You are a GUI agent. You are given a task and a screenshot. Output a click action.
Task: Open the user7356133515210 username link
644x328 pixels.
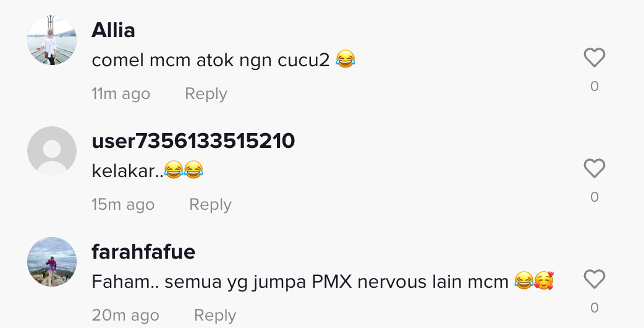pyautogui.click(x=193, y=141)
